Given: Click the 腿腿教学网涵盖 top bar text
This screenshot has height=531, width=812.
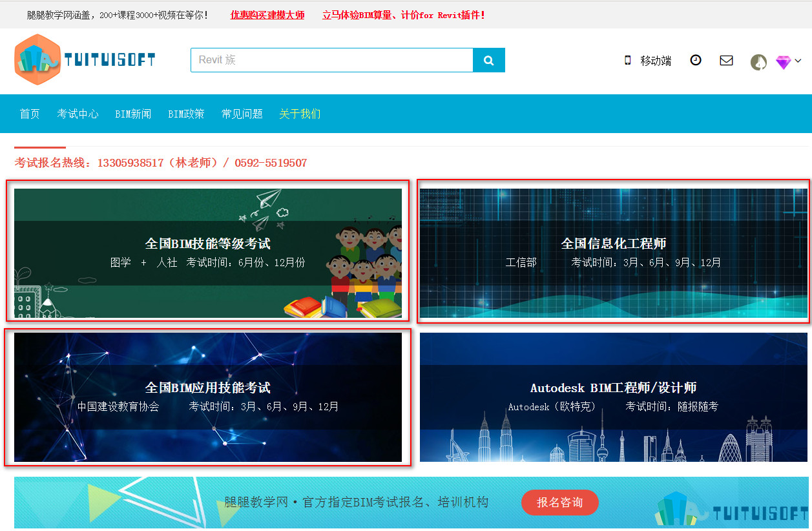Looking at the screenshot, I should coord(118,15).
